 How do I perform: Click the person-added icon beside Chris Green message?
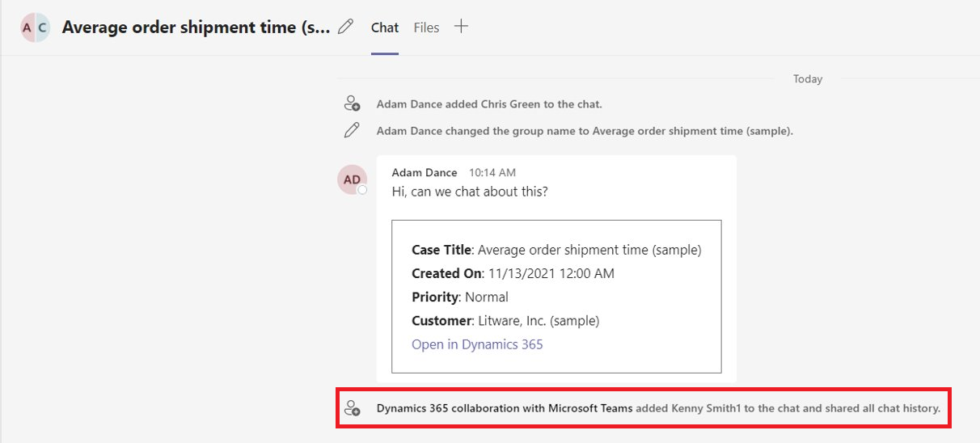352,103
